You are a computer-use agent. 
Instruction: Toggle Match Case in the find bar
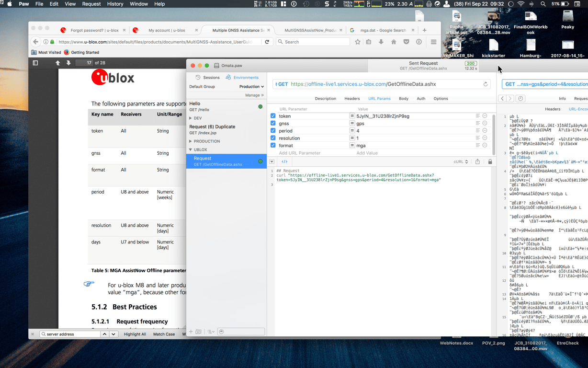click(x=164, y=334)
